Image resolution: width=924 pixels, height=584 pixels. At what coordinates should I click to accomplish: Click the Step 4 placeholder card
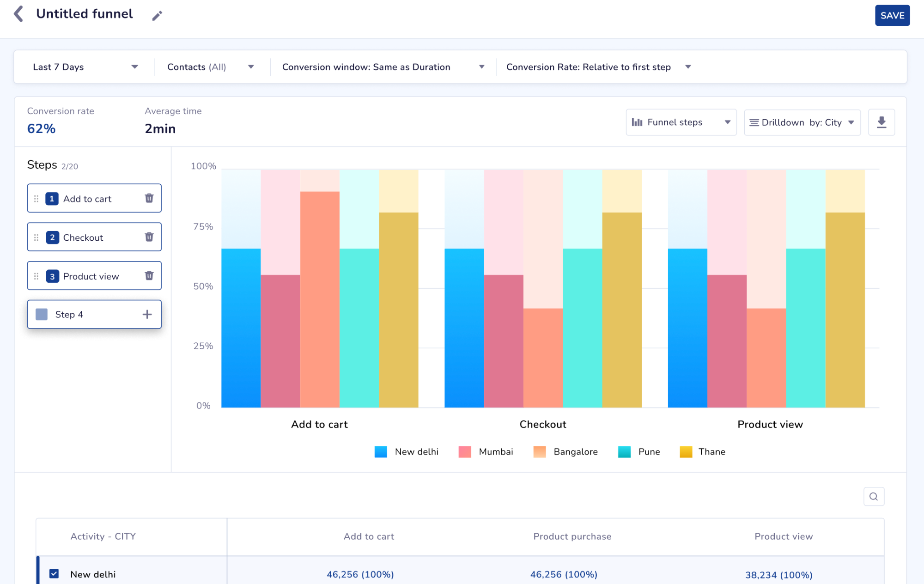[94, 315]
